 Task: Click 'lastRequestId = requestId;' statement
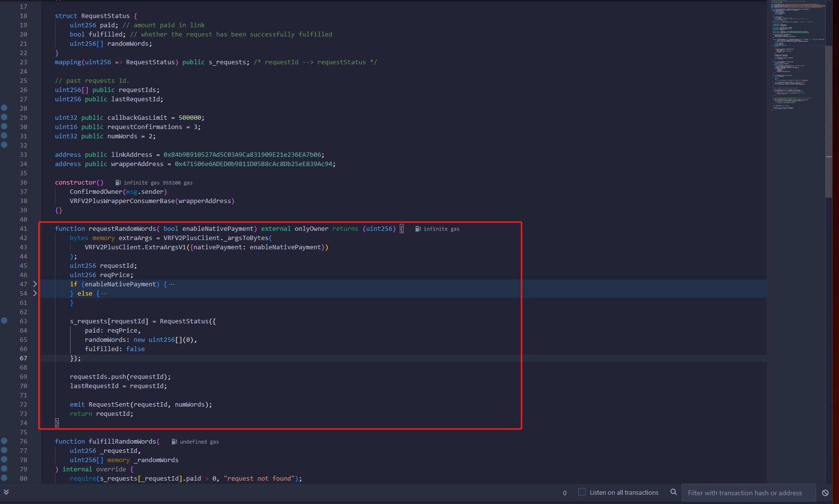(118, 386)
